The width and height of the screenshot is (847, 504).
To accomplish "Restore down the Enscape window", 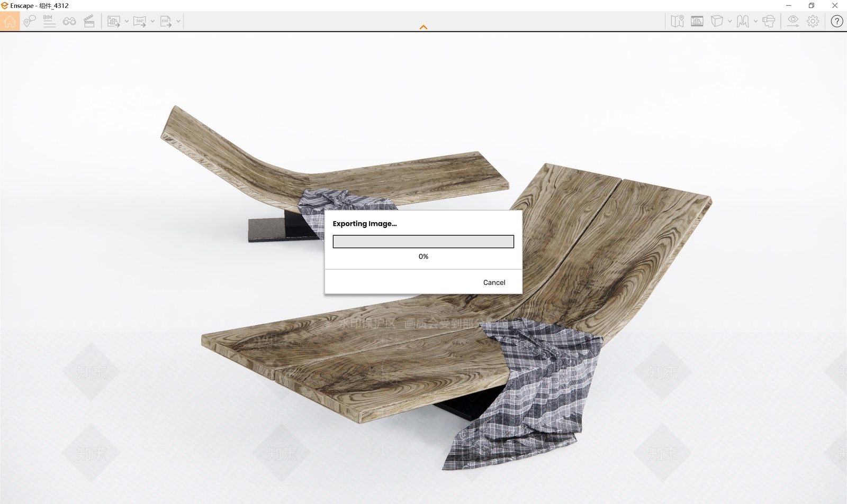I will 812,5.
